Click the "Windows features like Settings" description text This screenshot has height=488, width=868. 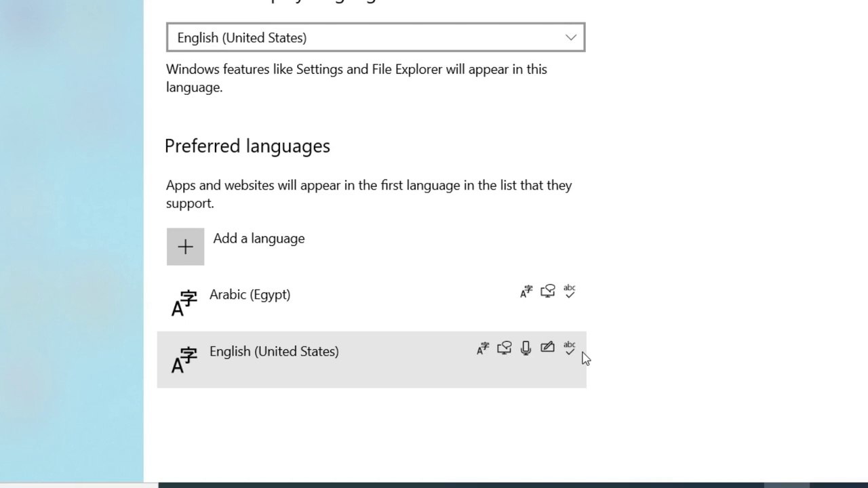coord(357,78)
